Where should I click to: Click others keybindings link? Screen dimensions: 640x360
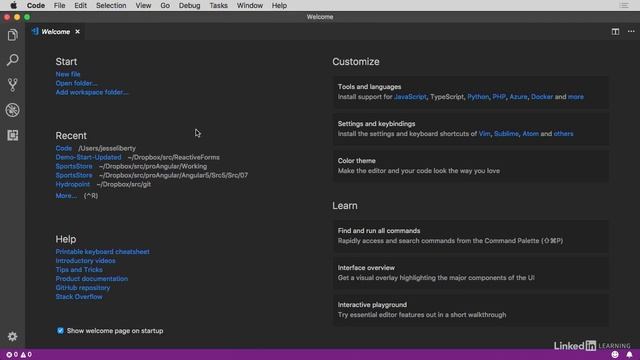point(563,134)
